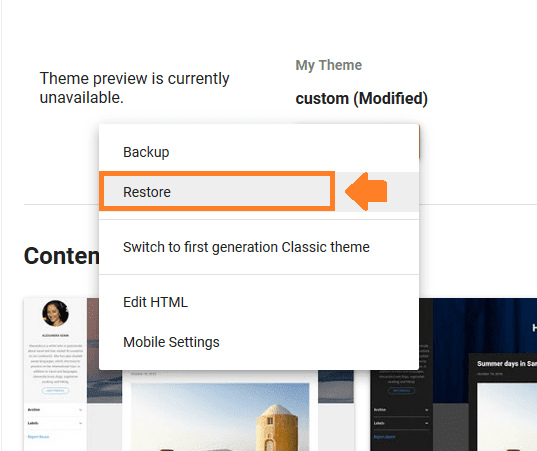Click the My Theme heading
The width and height of the screenshot is (537, 451).
pos(328,65)
